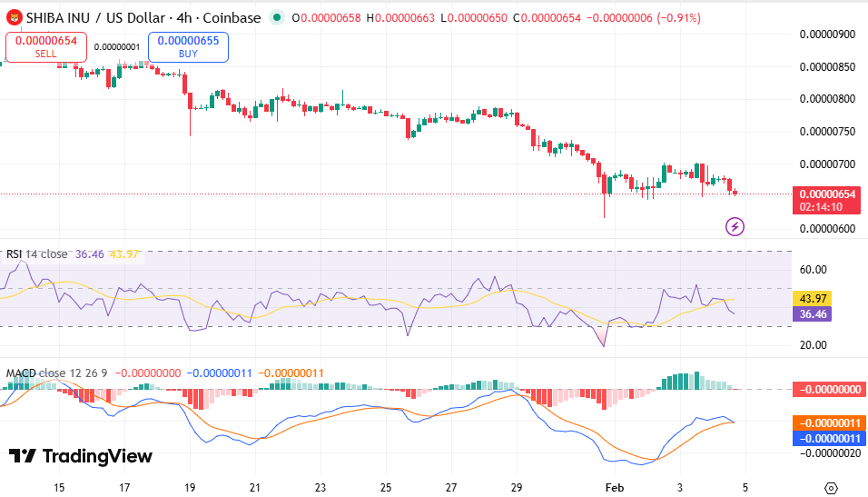Image resolution: width=868 pixels, height=497 pixels.
Task: Click the MACD histogram legend value -0.00000000
Action: tap(148, 373)
